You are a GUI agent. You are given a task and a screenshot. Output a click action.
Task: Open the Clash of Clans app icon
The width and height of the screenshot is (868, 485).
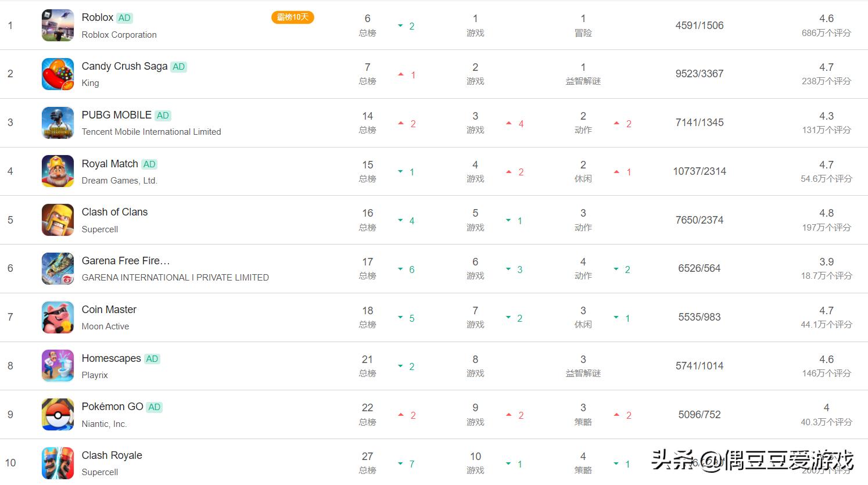tap(58, 220)
